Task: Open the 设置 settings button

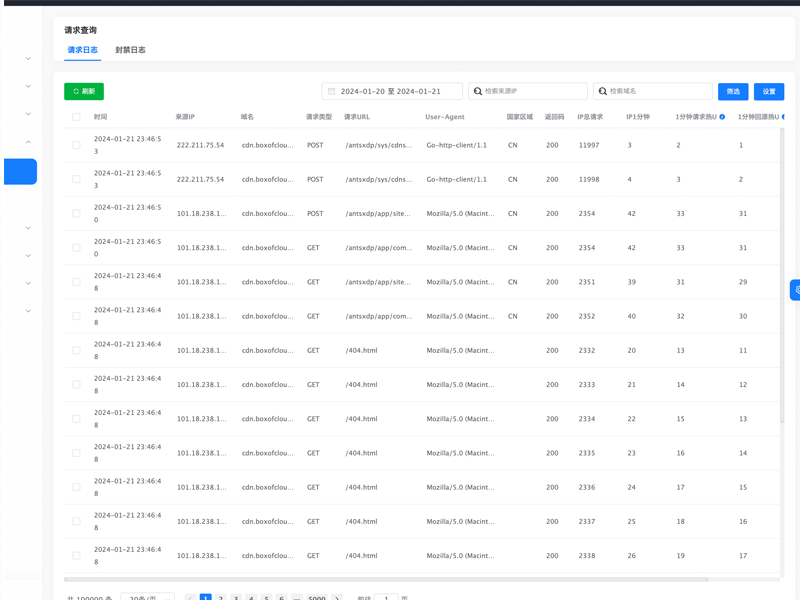Action: coord(769,91)
